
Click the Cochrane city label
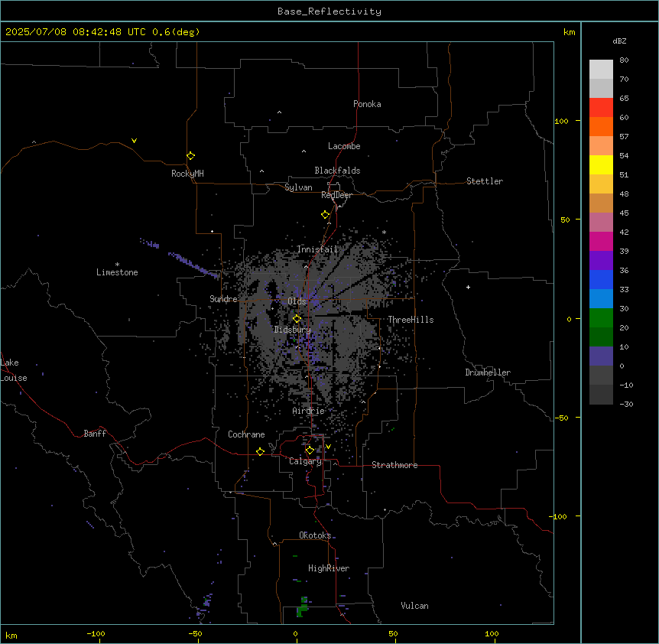pyautogui.click(x=246, y=434)
